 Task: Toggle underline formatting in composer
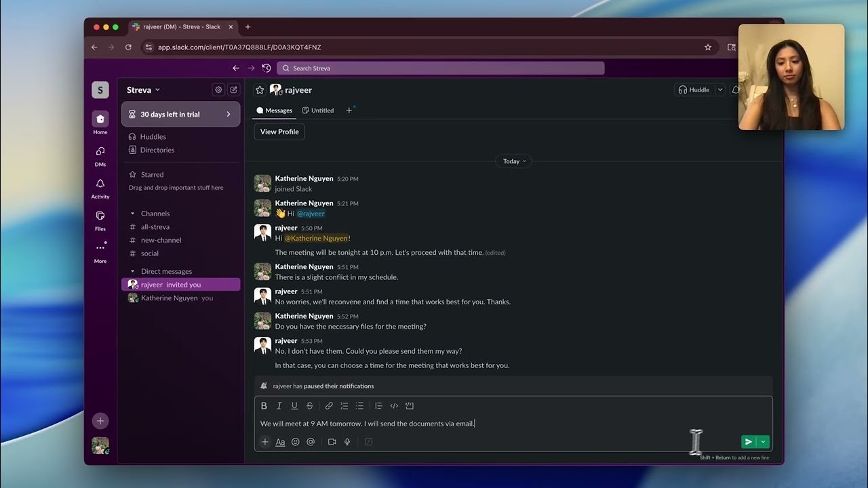point(294,406)
